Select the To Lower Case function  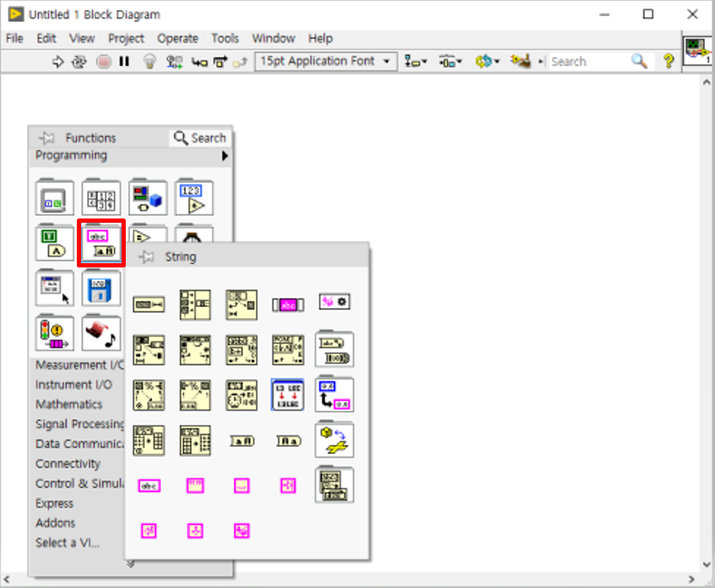[288, 440]
